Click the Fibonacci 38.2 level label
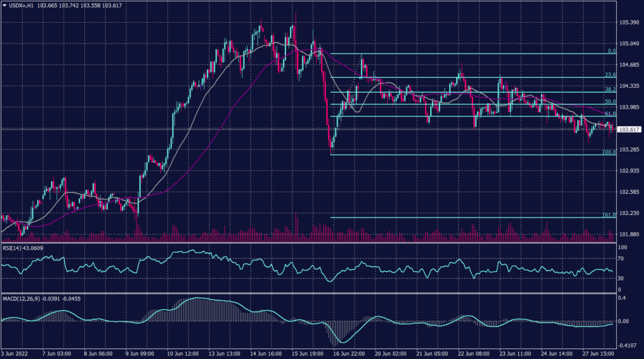The height and width of the screenshot is (359, 644). (x=609, y=90)
